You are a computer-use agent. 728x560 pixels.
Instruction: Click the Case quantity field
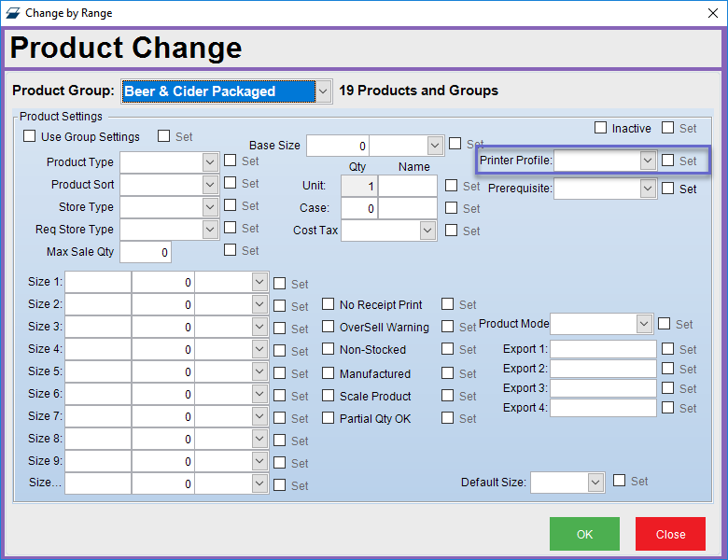coord(359,208)
